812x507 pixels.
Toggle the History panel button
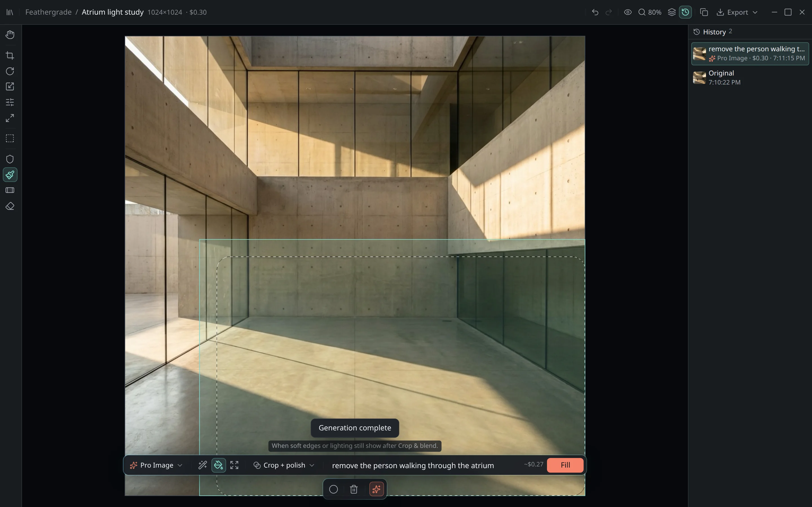(x=685, y=12)
